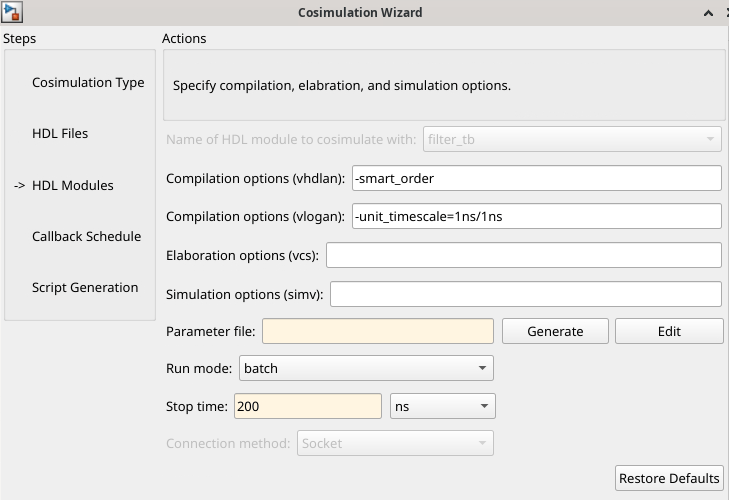Image resolution: width=729 pixels, height=500 pixels.
Task: Focus the vlogan compilation options field
Action: coord(537,216)
